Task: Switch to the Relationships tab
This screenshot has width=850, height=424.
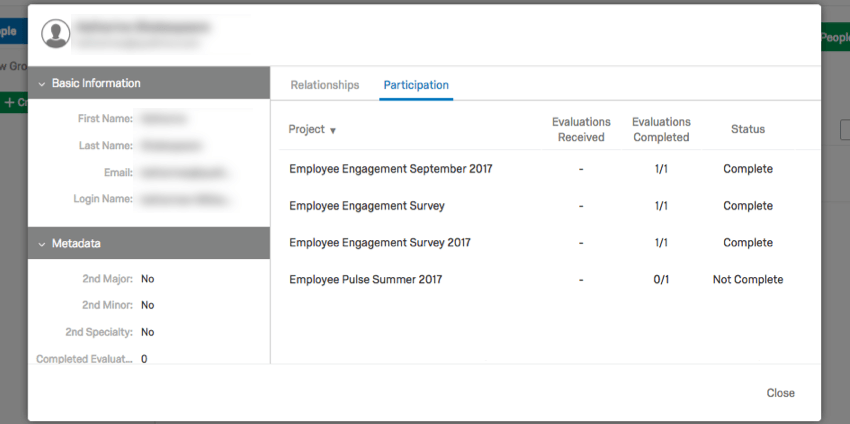Action: [x=325, y=85]
